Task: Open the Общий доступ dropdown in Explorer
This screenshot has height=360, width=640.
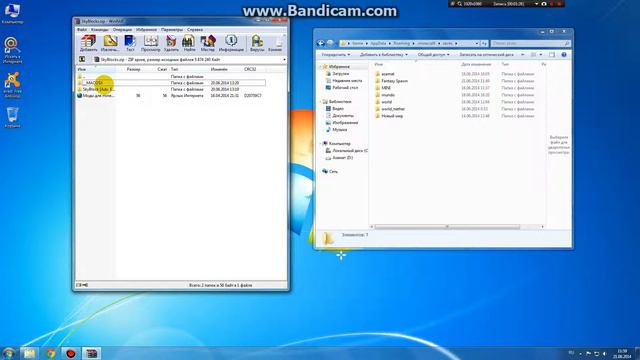Action: [x=433, y=55]
